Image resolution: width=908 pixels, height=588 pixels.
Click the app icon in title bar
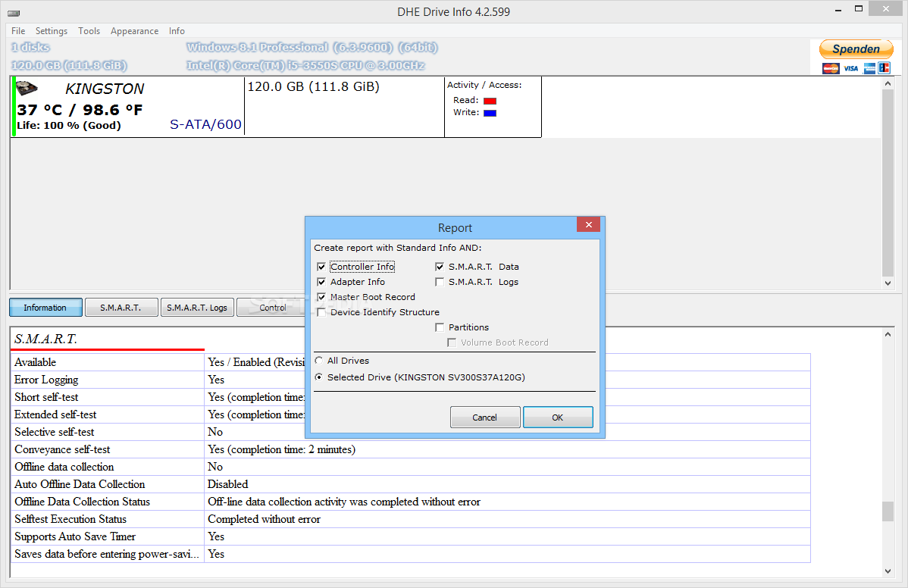[14, 12]
